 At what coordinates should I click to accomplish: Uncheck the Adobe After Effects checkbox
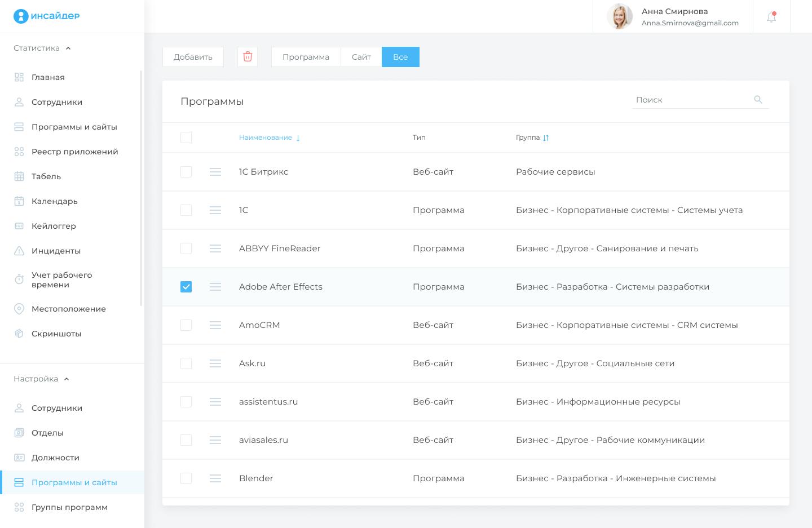(186, 287)
